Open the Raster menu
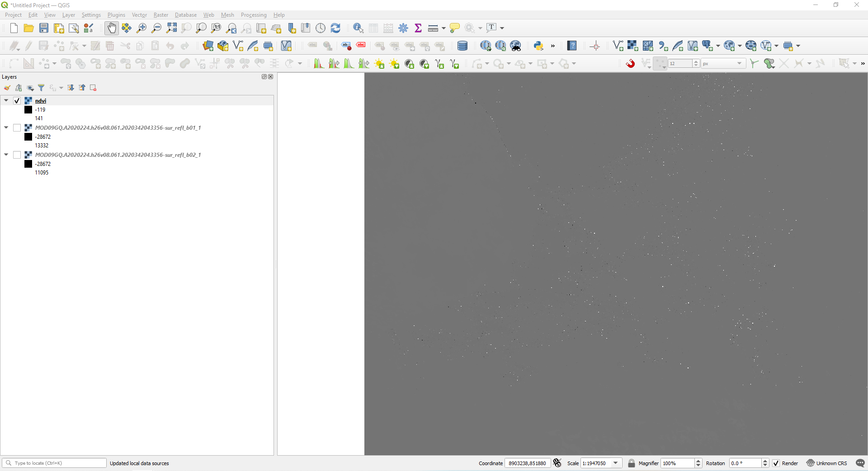 [161, 15]
